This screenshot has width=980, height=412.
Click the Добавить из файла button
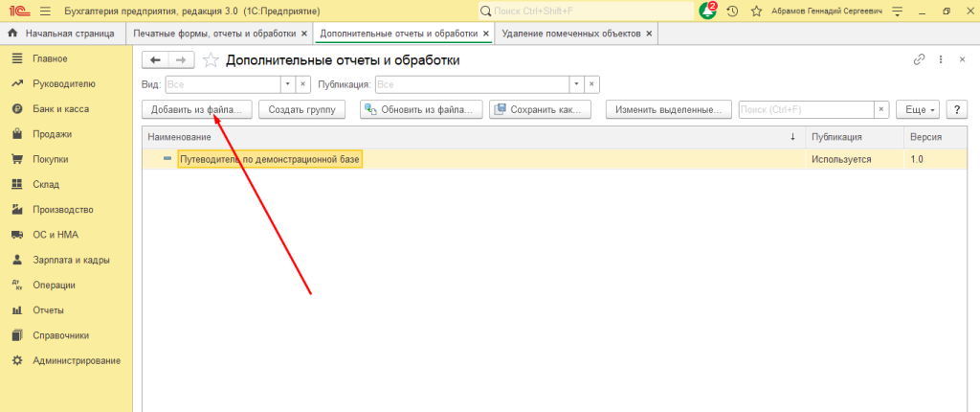click(x=197, y=109)
